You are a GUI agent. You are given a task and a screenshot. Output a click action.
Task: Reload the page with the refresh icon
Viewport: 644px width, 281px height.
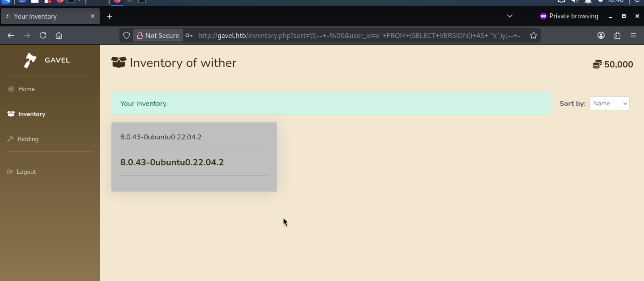[x=43, y=36]
